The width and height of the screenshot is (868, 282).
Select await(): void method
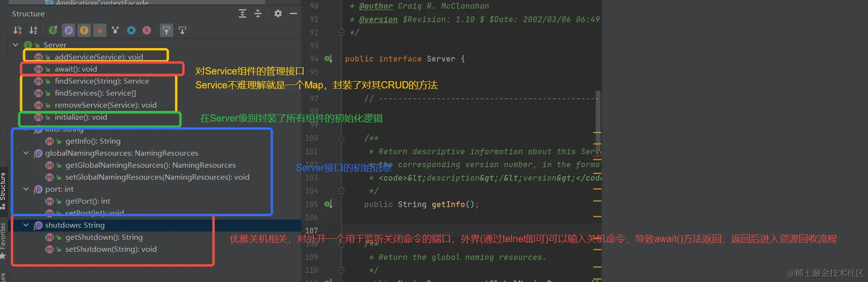coord(76,69)
